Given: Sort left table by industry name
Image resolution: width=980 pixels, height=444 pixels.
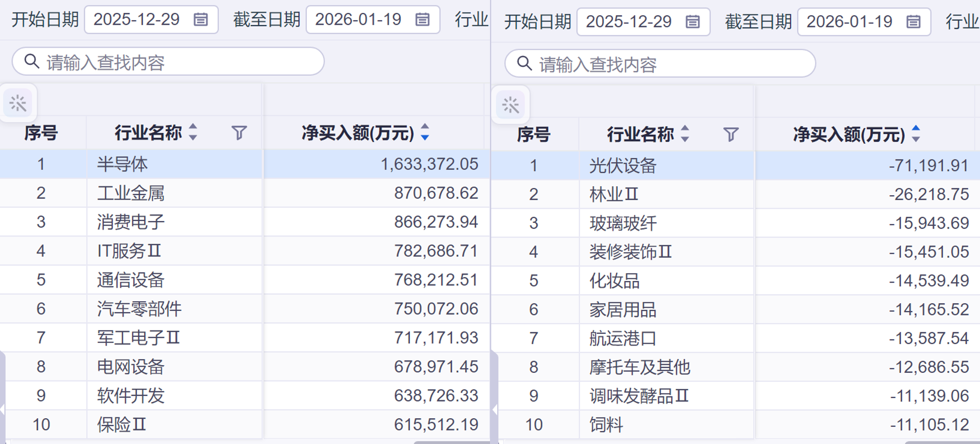Looking at the screenshot, I should [193, 132].
